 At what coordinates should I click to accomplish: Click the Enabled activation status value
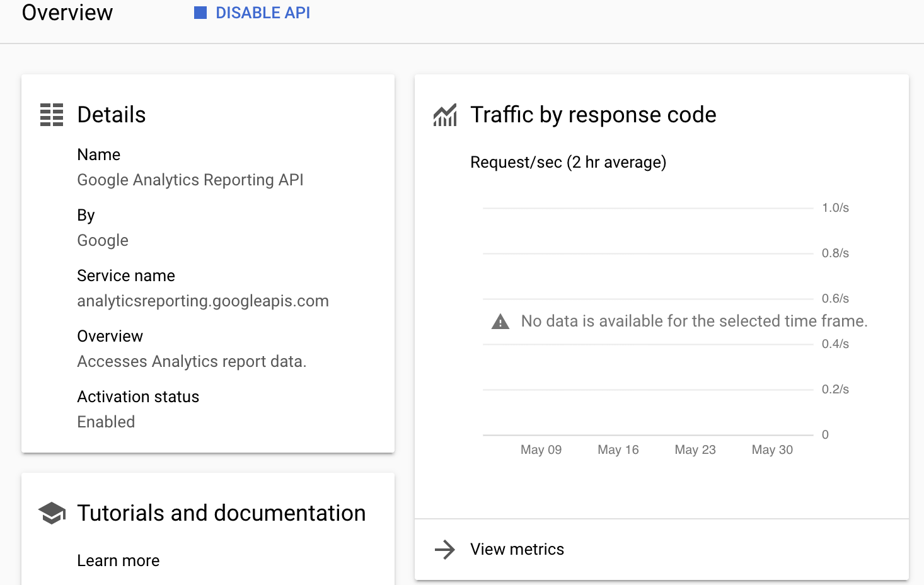point(106,422)
